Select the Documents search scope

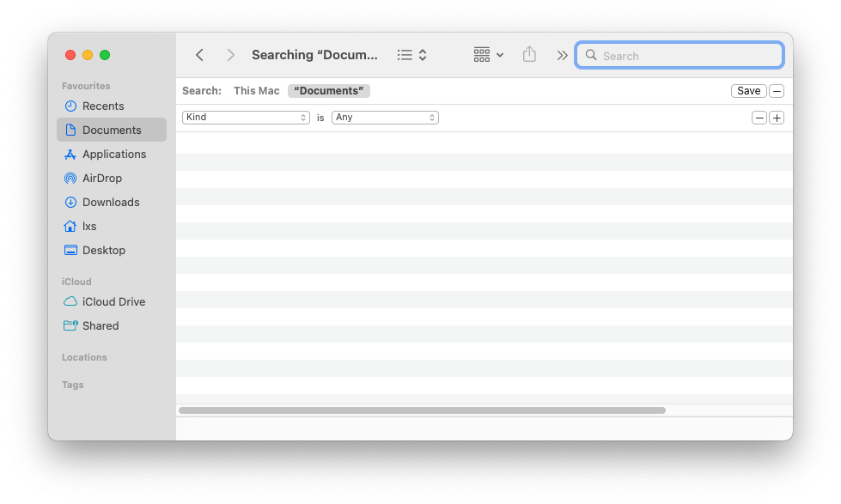[x=328, y=90]
